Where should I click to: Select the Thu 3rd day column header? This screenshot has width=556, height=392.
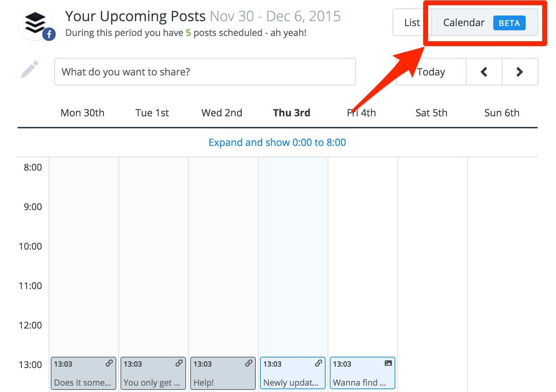[291, 113]
